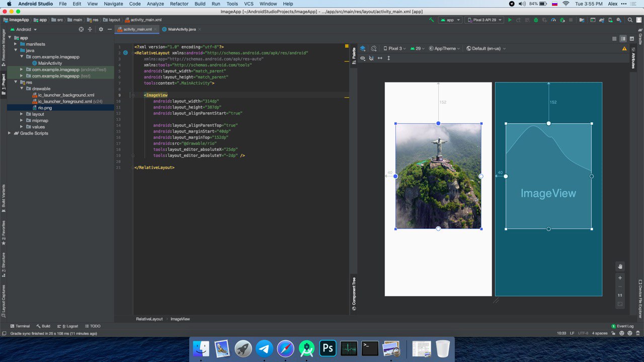Screen dimensions: 644x362
Task: Switch editor to Code-only view mode
Action: [x=614, y=39]
